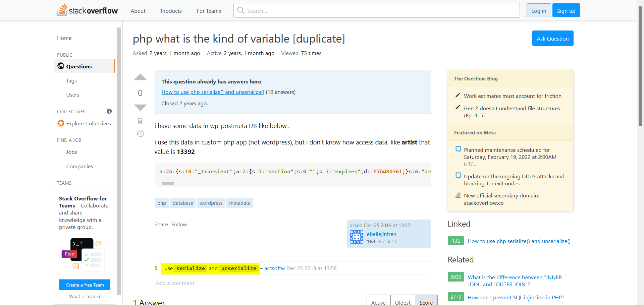Go to Users in the sidebar
Image resolution: width=644 pixels, height=305 pixels.
[73, 95]
